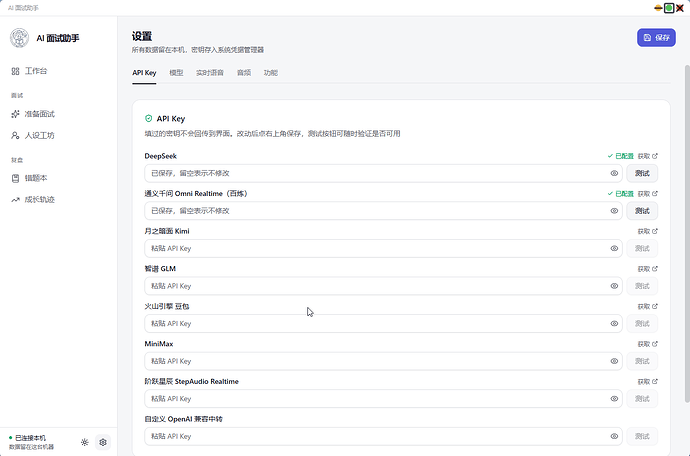Open the 获取 link for 智谱 GLM
Viewport: 690px width, 456px height.
point(648,268)
